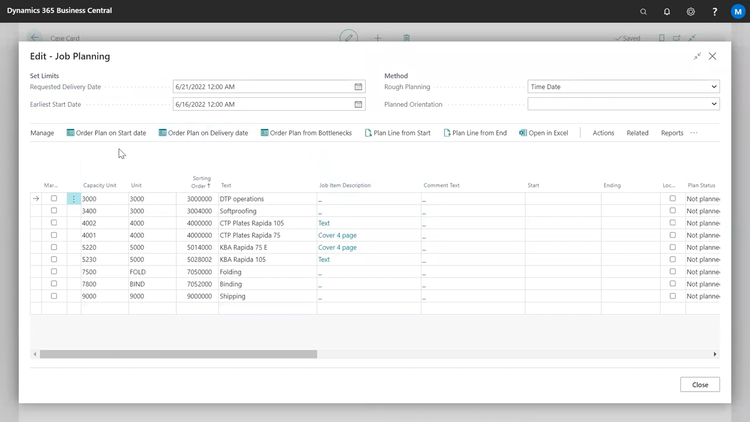
Task: Open calendar picker for Requested Delivery Date
Action: coord(358,87)
